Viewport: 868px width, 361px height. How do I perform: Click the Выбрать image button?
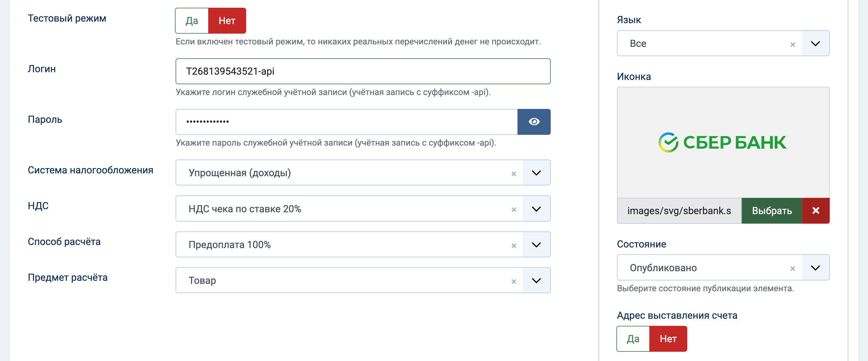tap(772, 210)
